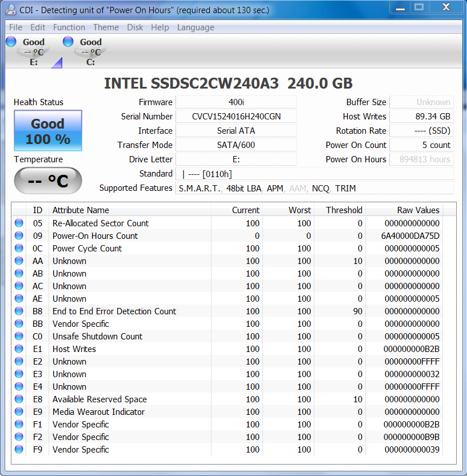Click status orb beside Host Writes row

19,349
